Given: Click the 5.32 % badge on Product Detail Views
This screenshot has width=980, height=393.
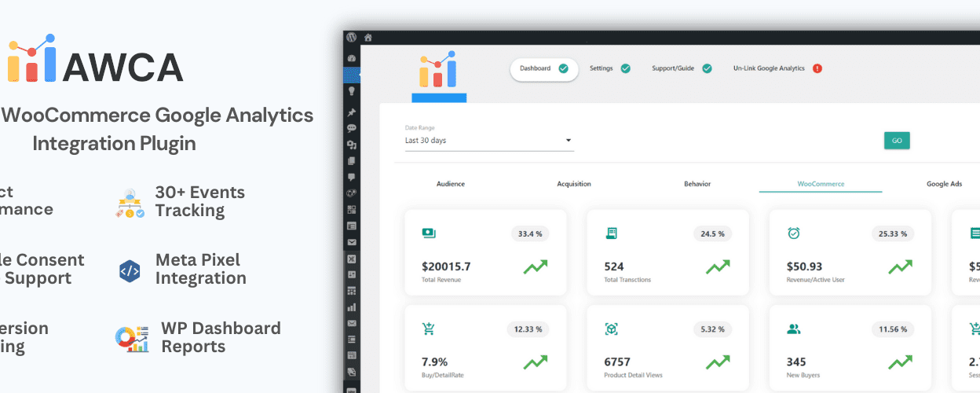Looking at the screenshot, I should 712,329.
